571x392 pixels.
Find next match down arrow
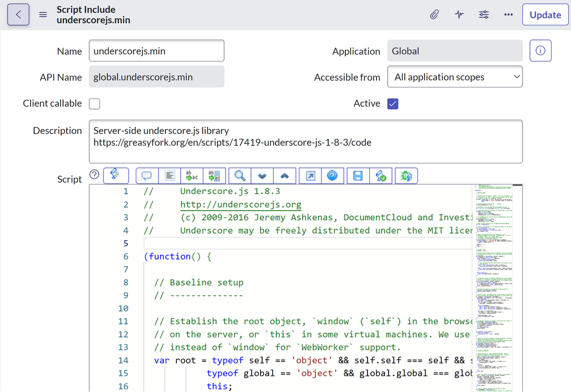click(x=262, y=176)
